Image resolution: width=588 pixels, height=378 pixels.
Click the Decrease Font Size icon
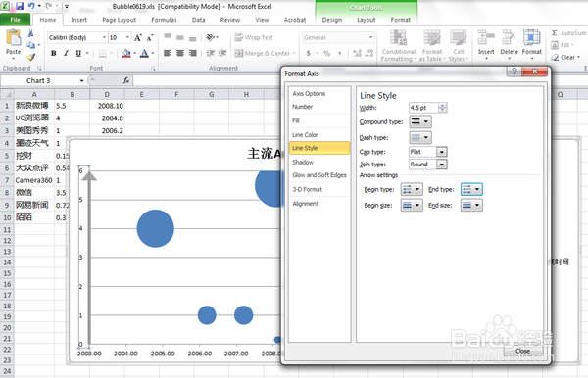(150, 38)
